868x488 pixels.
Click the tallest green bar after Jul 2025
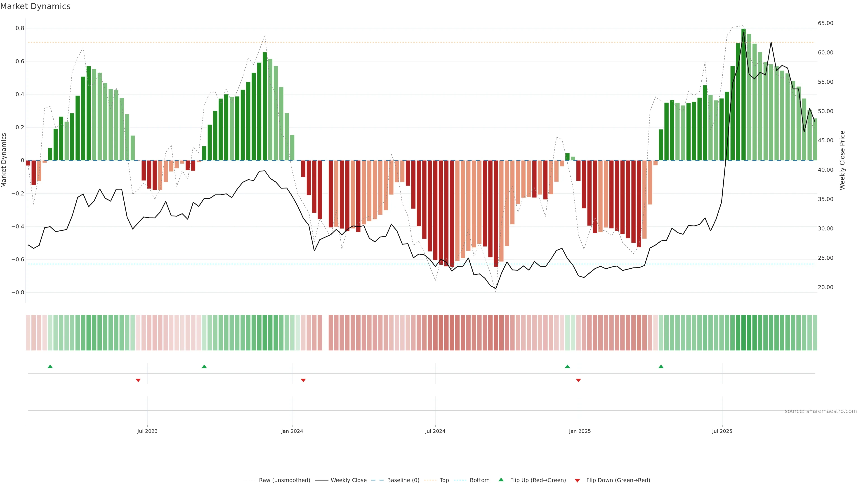[x=743, y=94]
